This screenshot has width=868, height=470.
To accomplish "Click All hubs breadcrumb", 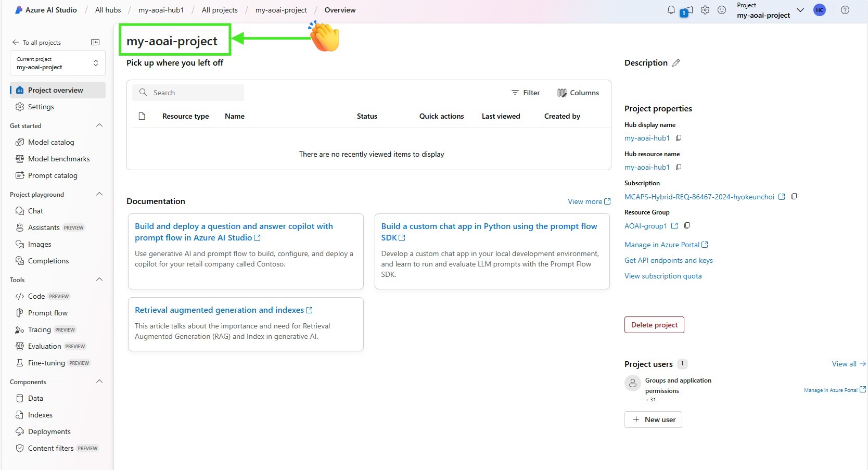I will (x=108, y=10).
